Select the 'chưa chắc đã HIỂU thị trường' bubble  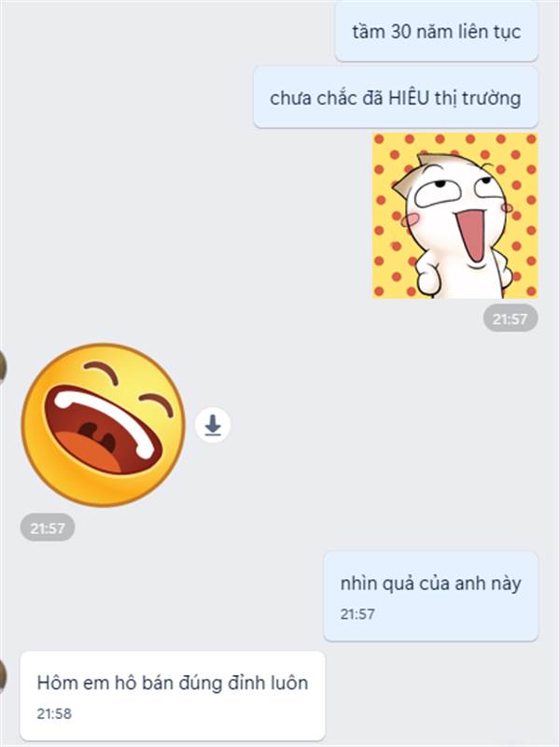point(395,98)
